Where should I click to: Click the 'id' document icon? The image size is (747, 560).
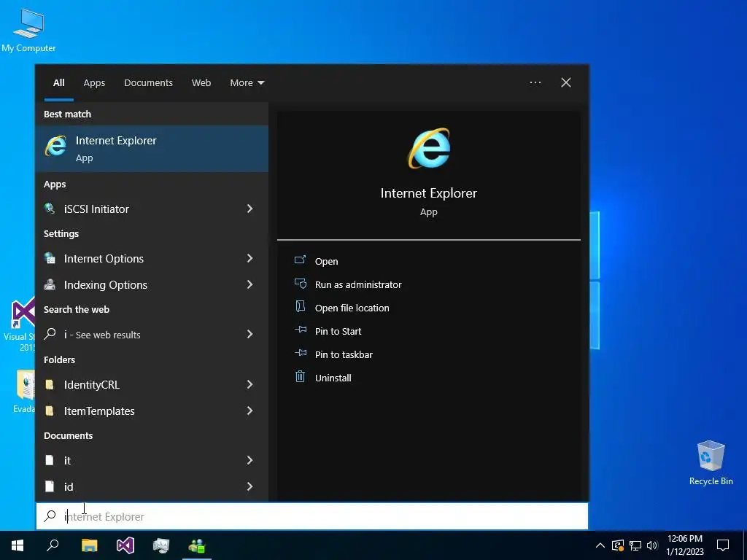(49, 486)
